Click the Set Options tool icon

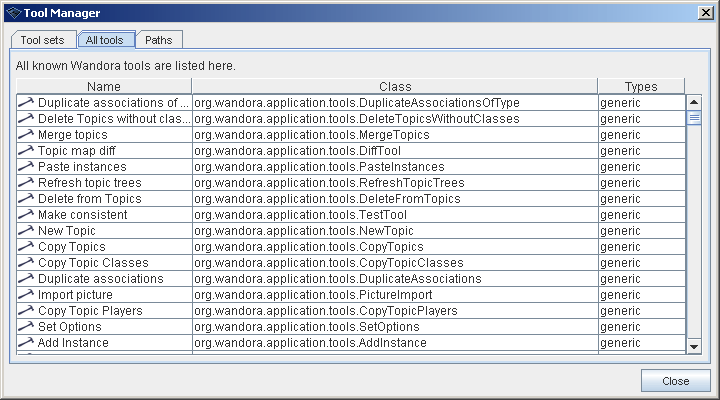[26, 327]
